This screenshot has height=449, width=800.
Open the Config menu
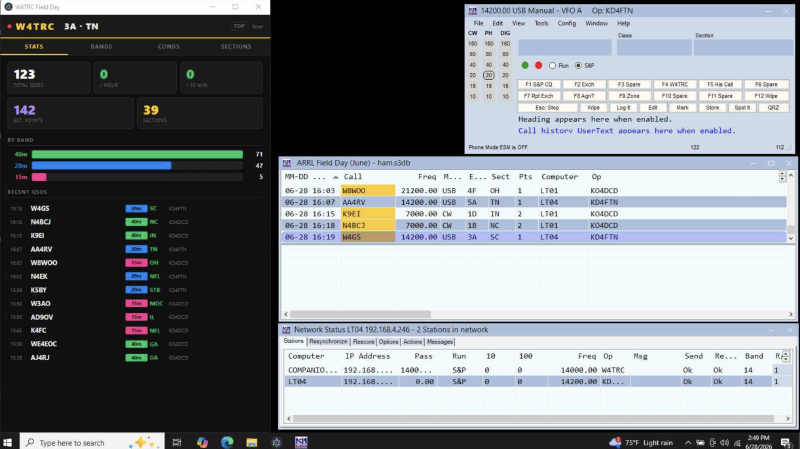click(566, 23)
